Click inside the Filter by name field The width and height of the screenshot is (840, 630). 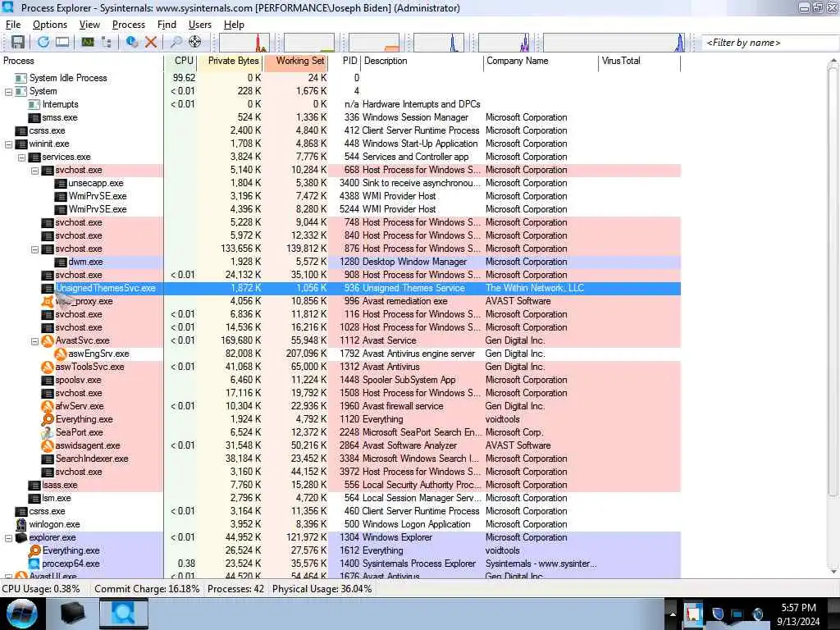(770, 43)
